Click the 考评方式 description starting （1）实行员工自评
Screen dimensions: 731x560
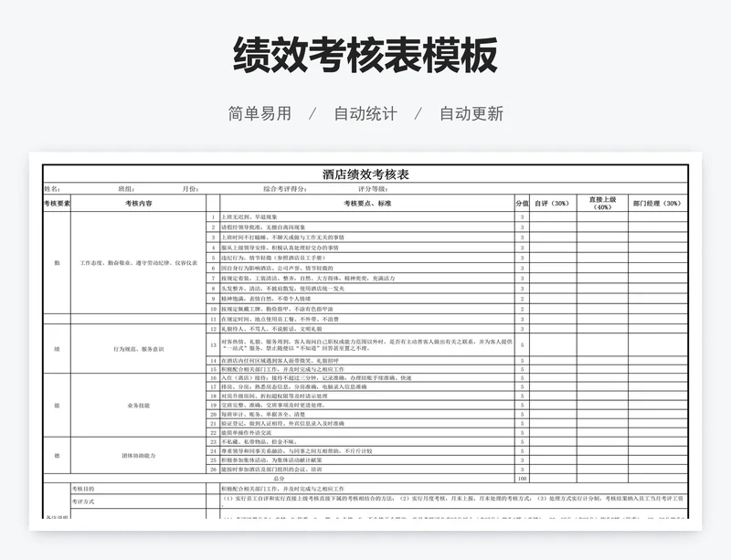tap(453, 501)
